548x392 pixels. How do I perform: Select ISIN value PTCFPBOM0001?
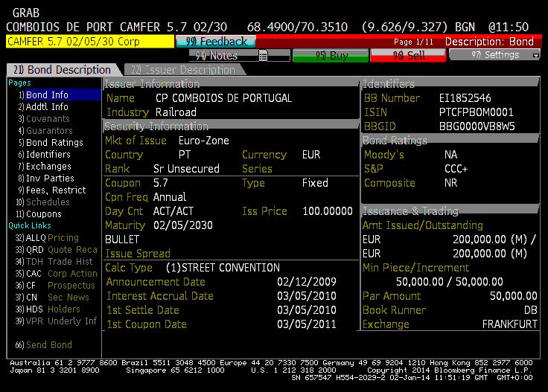click(x=476, y=112)
